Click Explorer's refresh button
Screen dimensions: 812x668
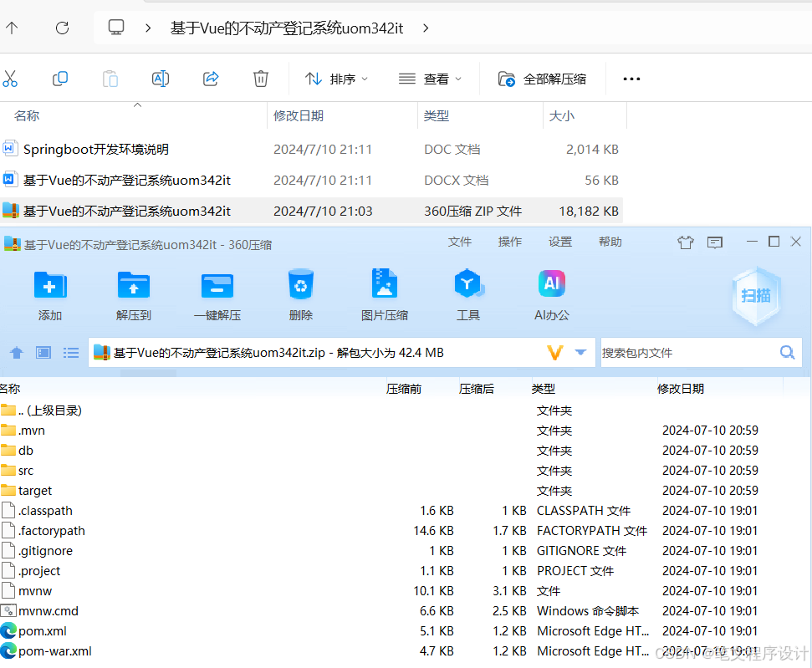click(x=61, y=27)
